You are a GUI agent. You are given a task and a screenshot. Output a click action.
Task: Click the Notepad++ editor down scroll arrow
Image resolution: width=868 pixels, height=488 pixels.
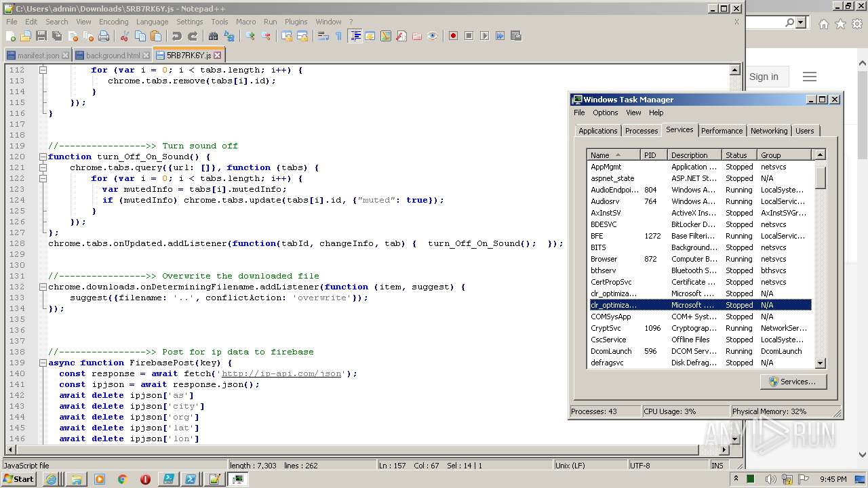735,439
